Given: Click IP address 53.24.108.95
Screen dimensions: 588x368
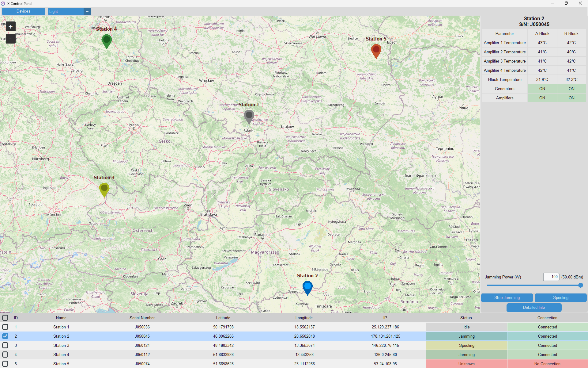Looking at the screenshot, I should click(x=385, y=364).
